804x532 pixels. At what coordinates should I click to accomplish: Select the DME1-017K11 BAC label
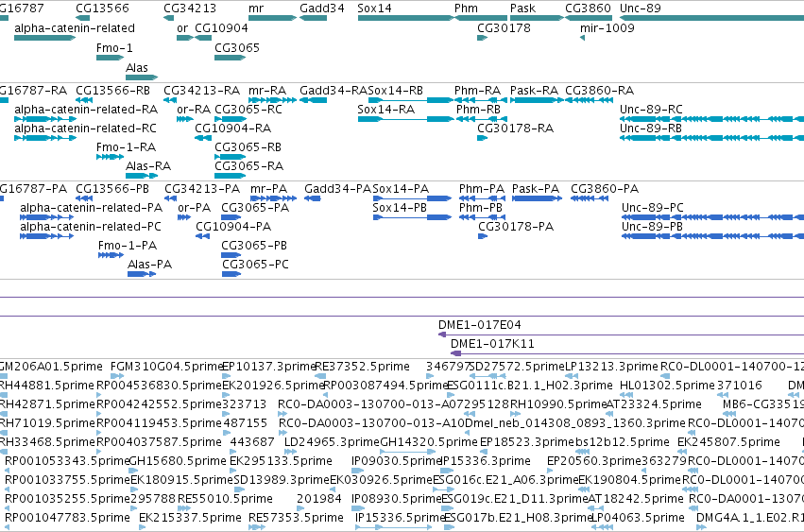[x=492, y=344]
